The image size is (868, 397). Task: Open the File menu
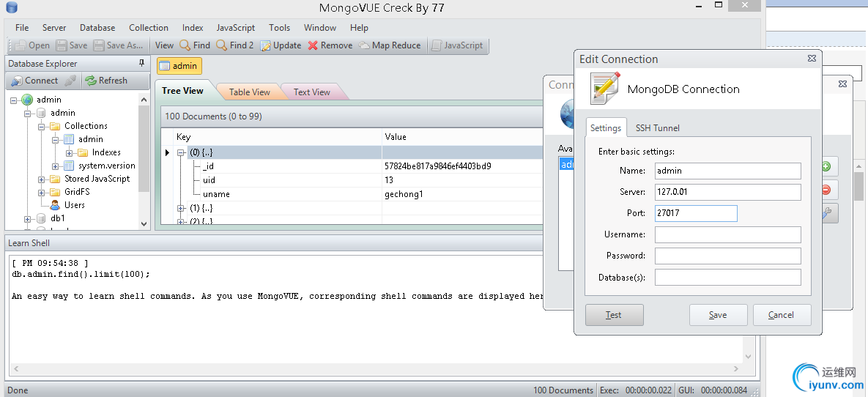[x=22, y=28]
